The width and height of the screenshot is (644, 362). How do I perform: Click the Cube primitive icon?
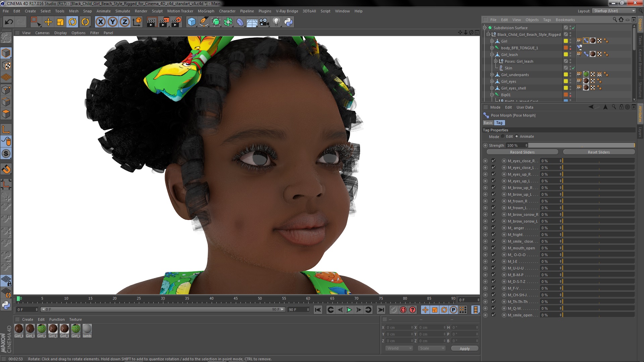coord(192,22)
